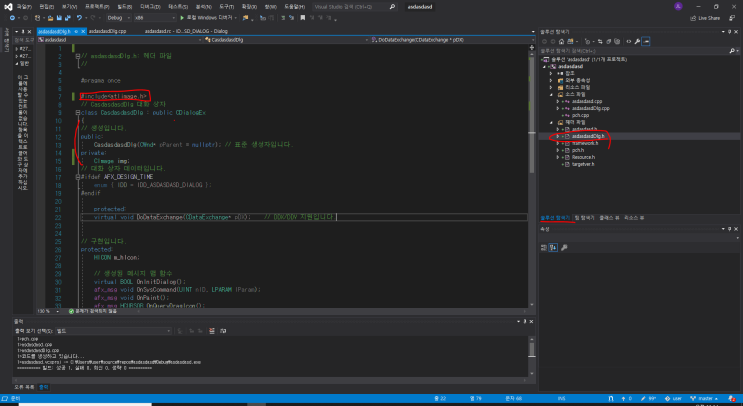Open the Debug configuration dropdown
This screenshot has height=406, width=743.
[x=118, y=18]
